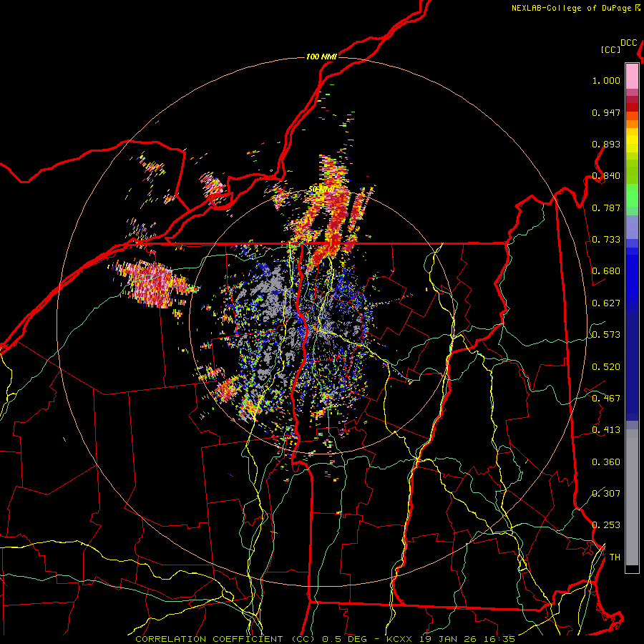Click the 0.627 legend value

tap(606, 303)
